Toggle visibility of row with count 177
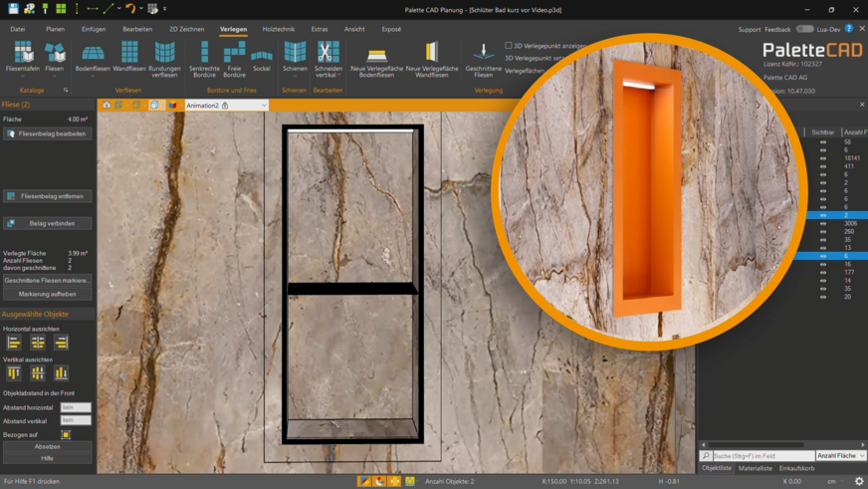868x489 pixels. tap(823, 273)
